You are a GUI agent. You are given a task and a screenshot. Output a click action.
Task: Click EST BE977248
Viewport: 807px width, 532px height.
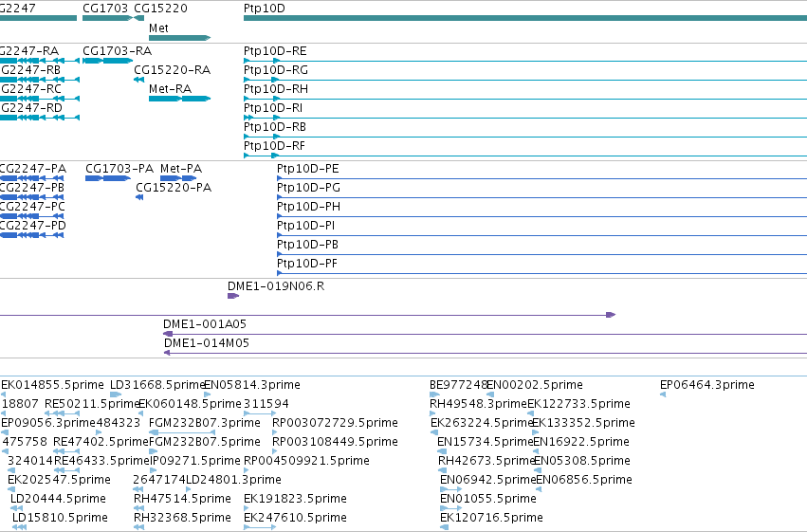[x=458, y=385]
